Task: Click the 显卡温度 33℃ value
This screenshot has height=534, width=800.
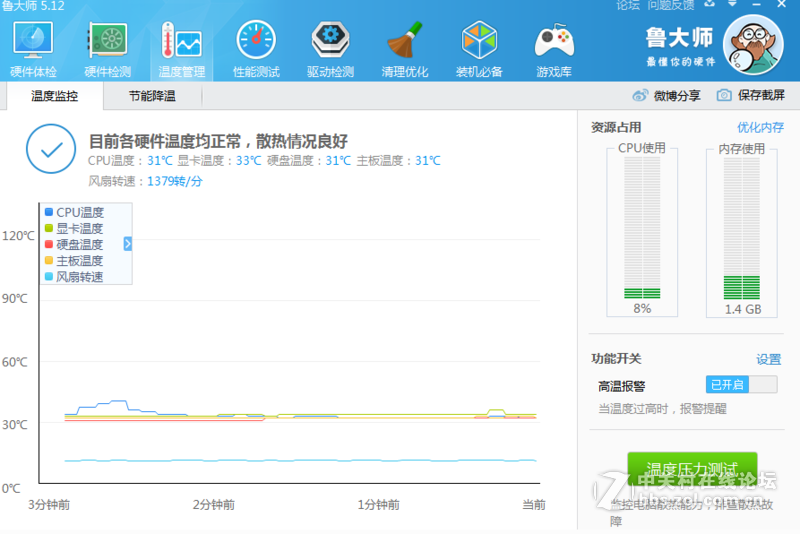Action: (x=248, y=161)
